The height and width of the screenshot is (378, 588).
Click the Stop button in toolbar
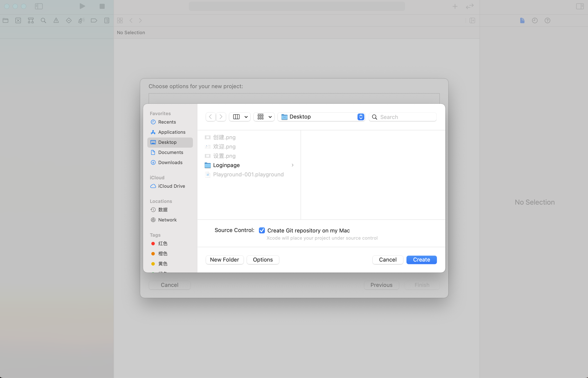tap(102, 6)
